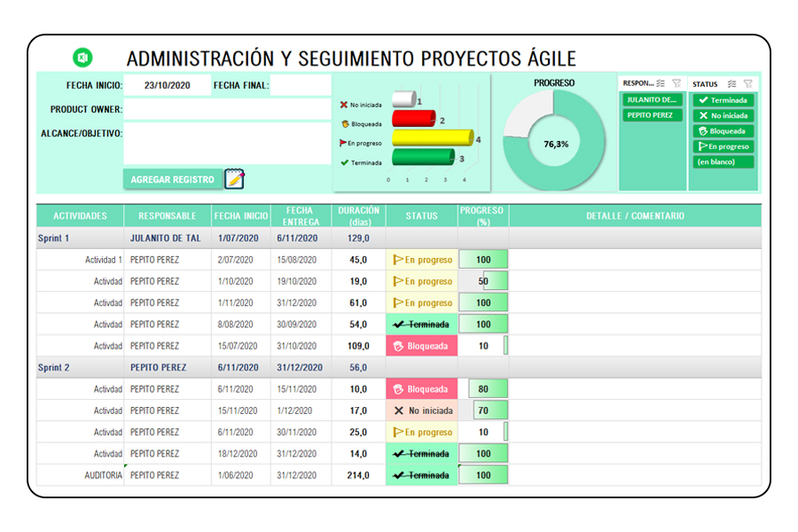Click the Actividad 1 cell
Viewport: 798px width, 532px height.
(x=80, y=260)
